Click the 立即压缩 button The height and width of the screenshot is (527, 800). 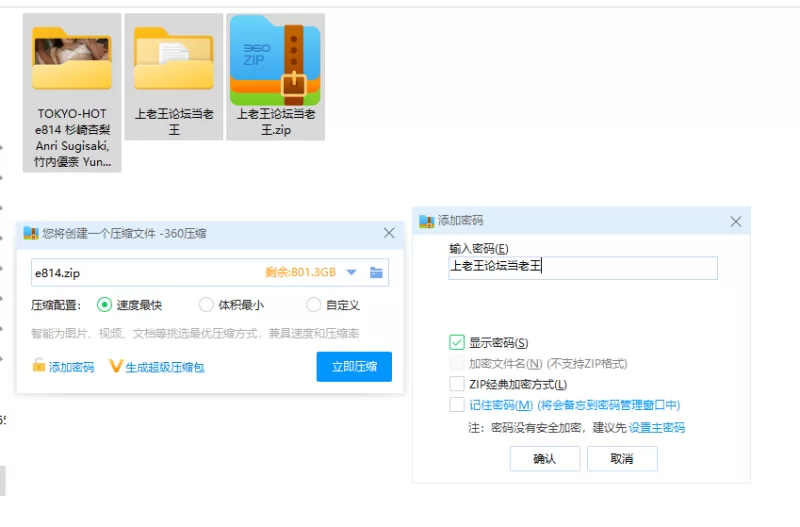(354, 366)
